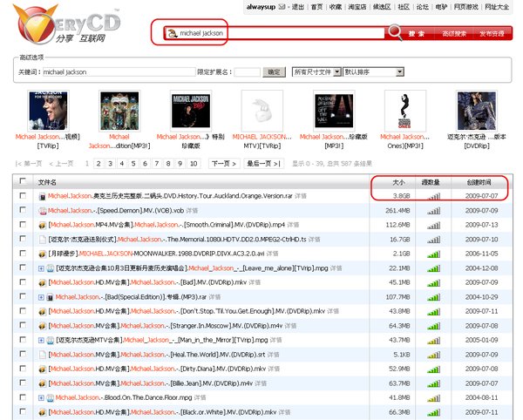The image size is (523, 420).
Task: Open the Number Ones dancing silhouette thumbnail
Action: click(405, 111)
